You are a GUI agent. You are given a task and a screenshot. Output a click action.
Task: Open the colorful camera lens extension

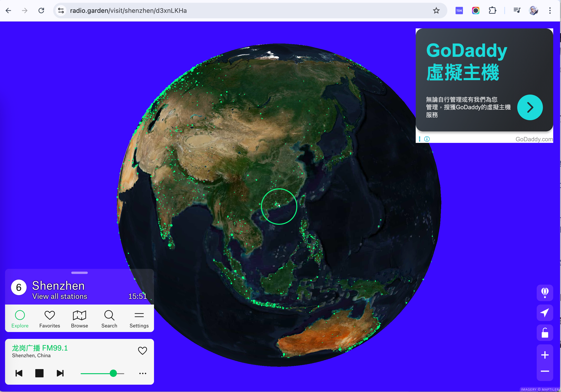476,11
